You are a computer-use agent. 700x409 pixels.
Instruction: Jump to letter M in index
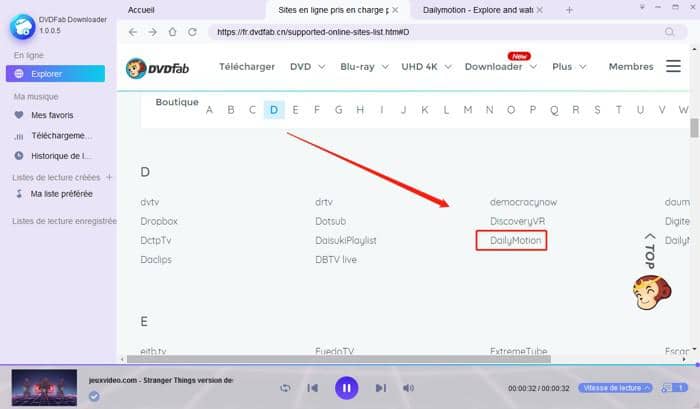point(468,110)
